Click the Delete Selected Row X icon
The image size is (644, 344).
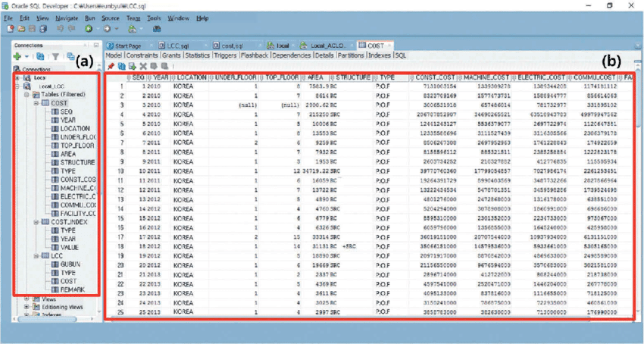tap(143, 66)
